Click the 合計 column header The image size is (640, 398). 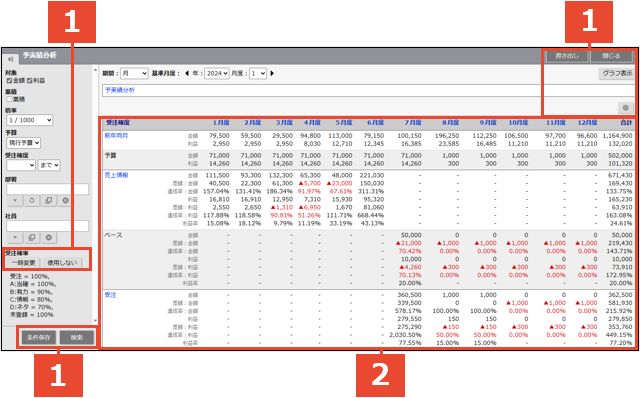click(626, 122)
